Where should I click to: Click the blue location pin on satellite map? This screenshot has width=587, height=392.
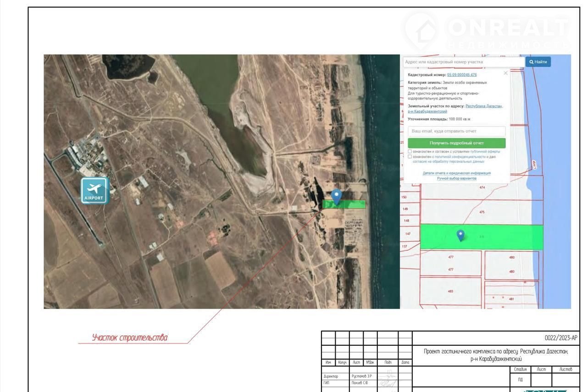[x=337, y=196]
